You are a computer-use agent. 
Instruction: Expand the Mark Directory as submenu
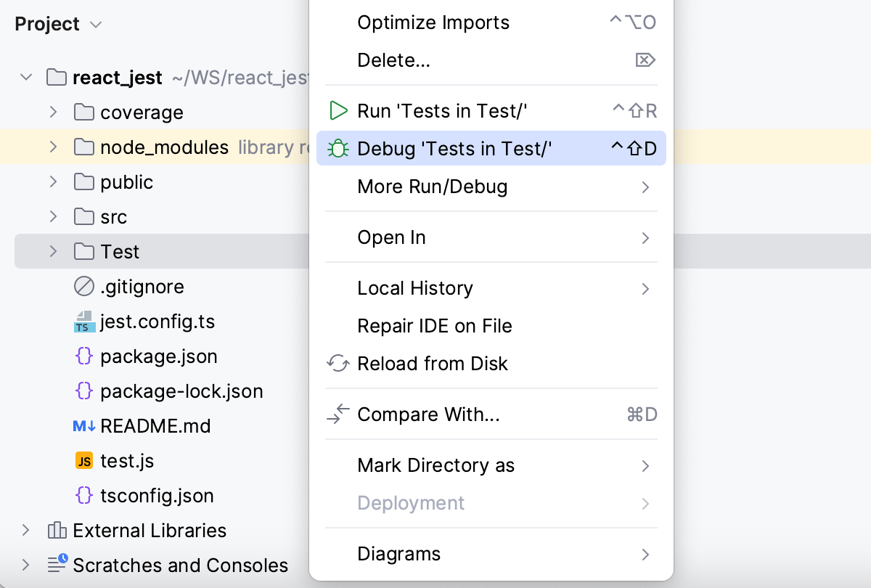[435, 465]
